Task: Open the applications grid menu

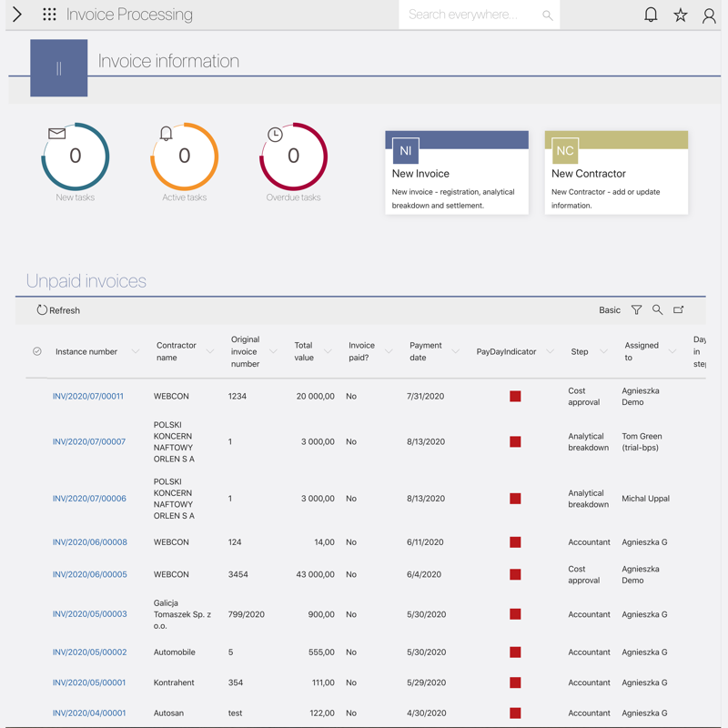Action: click(x=49, y=15)
